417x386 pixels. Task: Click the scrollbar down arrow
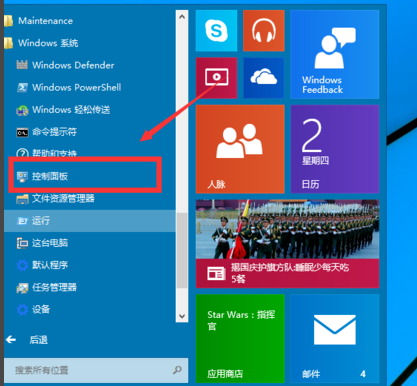coord(182,316)
